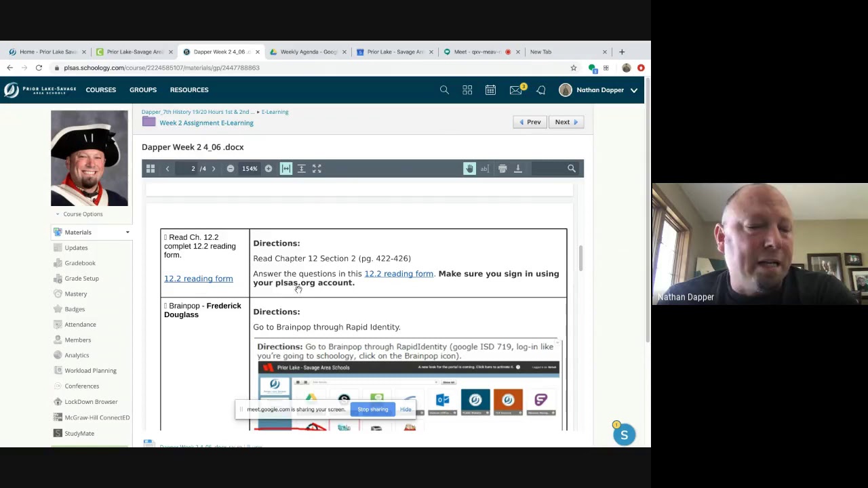Open the GROUPS menu
The image size is (868, 488).
(x=143, y=90)
